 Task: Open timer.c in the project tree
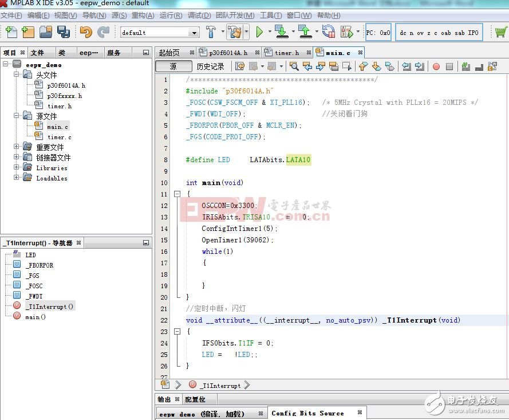[59, 137]
